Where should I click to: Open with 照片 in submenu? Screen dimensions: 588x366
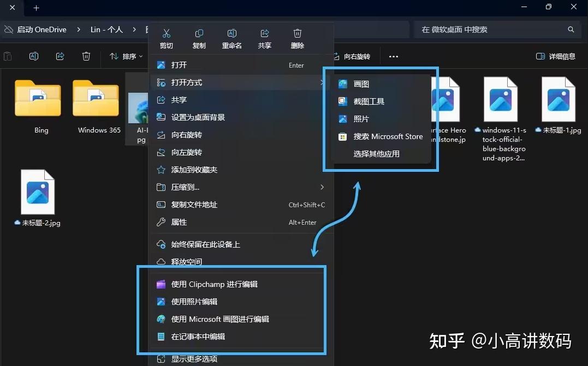[x=381, y=119]
